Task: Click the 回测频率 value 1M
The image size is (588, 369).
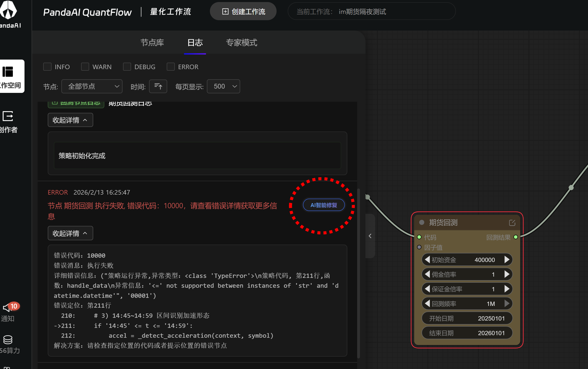Action: [491, 304]
